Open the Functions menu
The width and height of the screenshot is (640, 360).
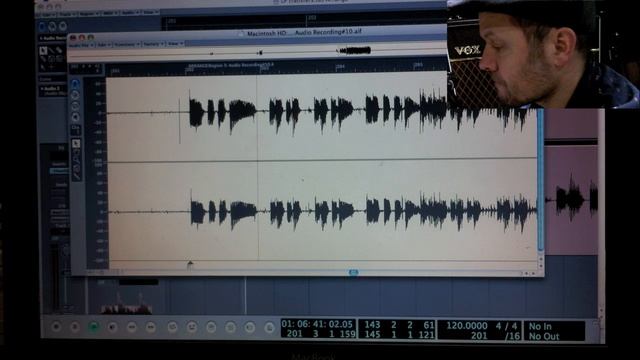127,44
